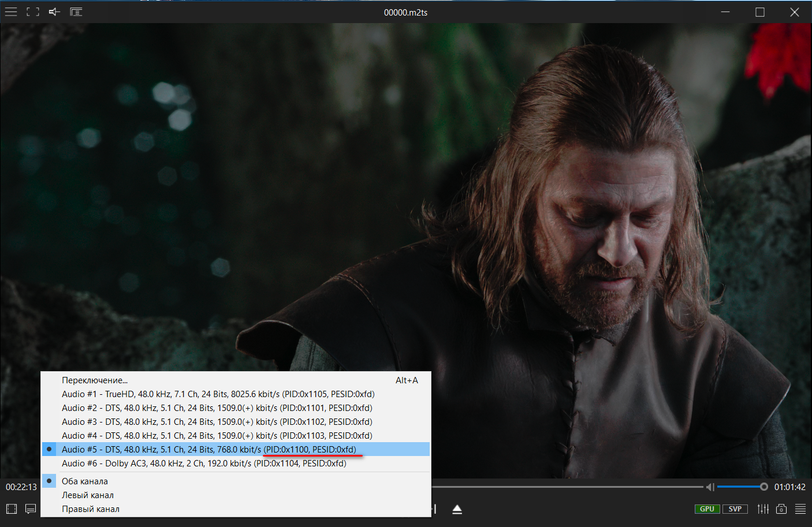This screenshot has height=527, width=812.
Task: Click the fullscreen brackets icon
Action: pos(33,12)
